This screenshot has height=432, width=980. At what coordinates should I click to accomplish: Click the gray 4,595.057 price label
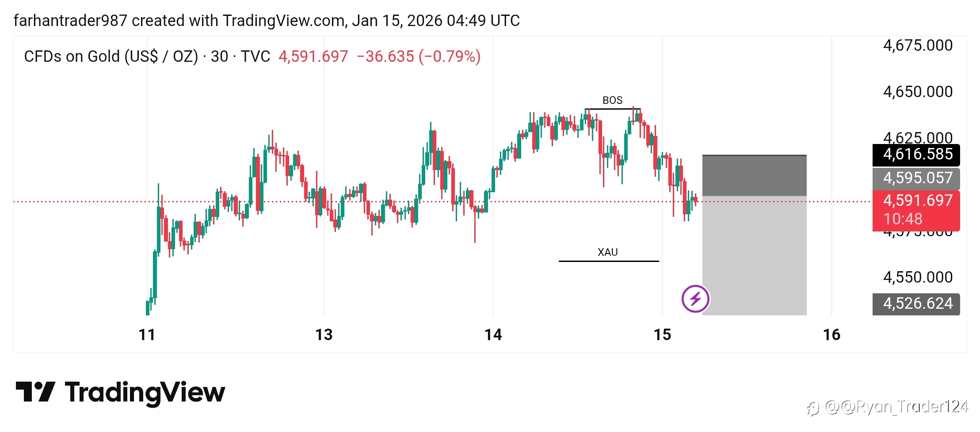[916, 178]
